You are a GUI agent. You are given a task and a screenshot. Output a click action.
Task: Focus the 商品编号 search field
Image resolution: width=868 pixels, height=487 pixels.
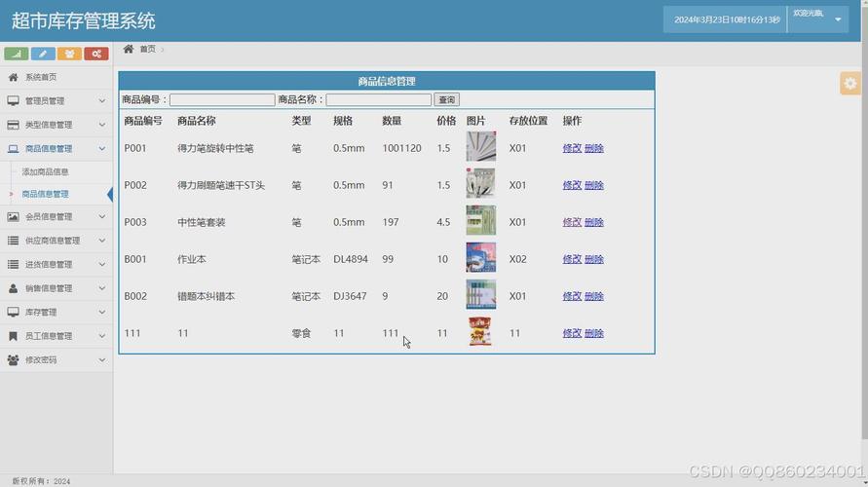[222, 99]
